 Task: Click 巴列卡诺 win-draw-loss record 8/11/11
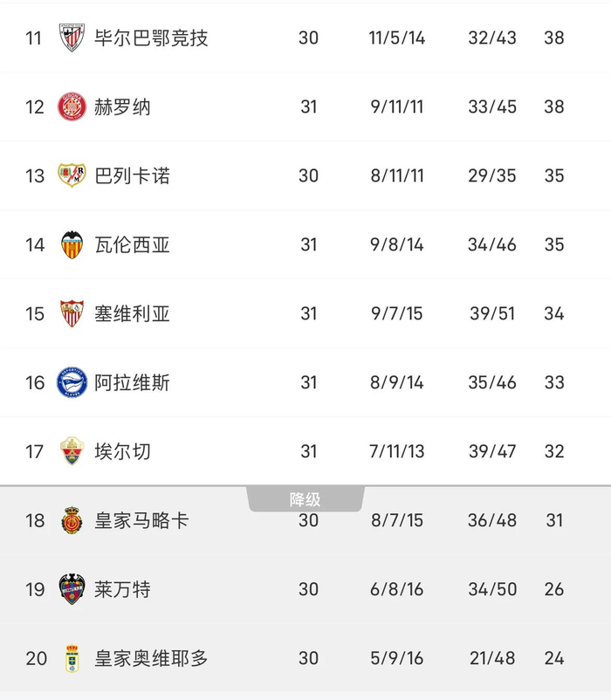(397, 176)
